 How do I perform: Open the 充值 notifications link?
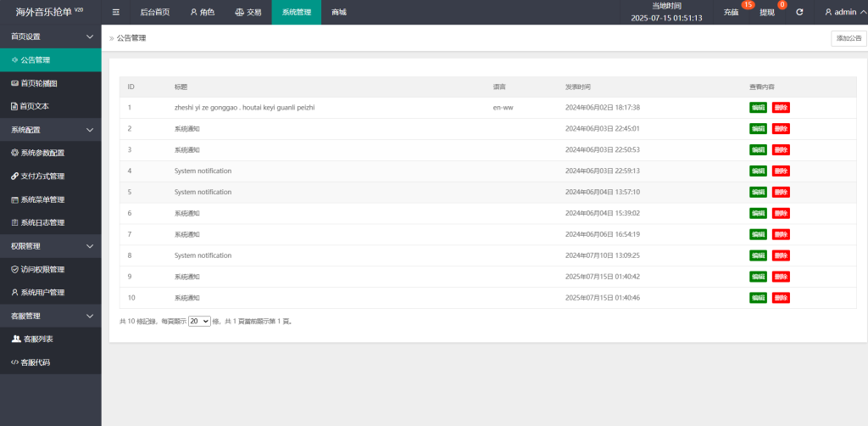coord(731,12)
